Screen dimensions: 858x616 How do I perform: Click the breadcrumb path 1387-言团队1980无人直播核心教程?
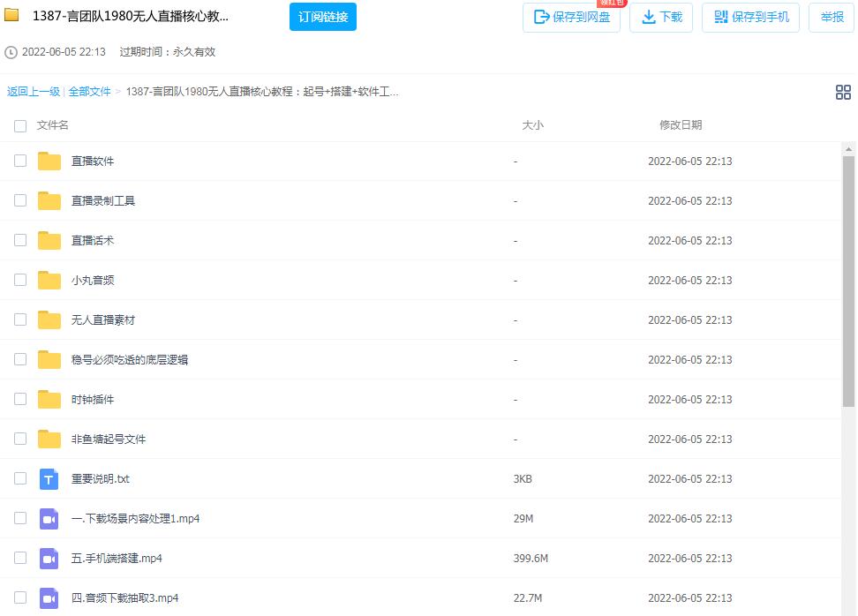click(262, 92)
